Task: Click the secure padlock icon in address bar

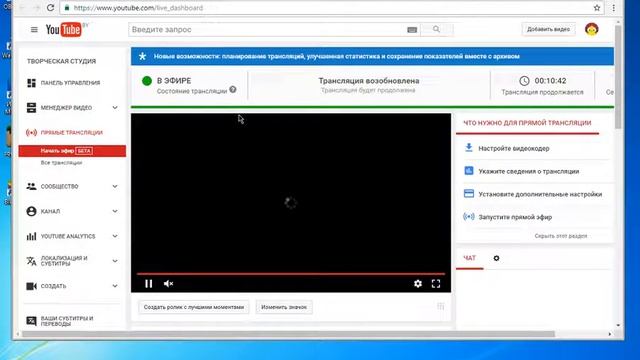Action: pos(67,8)
